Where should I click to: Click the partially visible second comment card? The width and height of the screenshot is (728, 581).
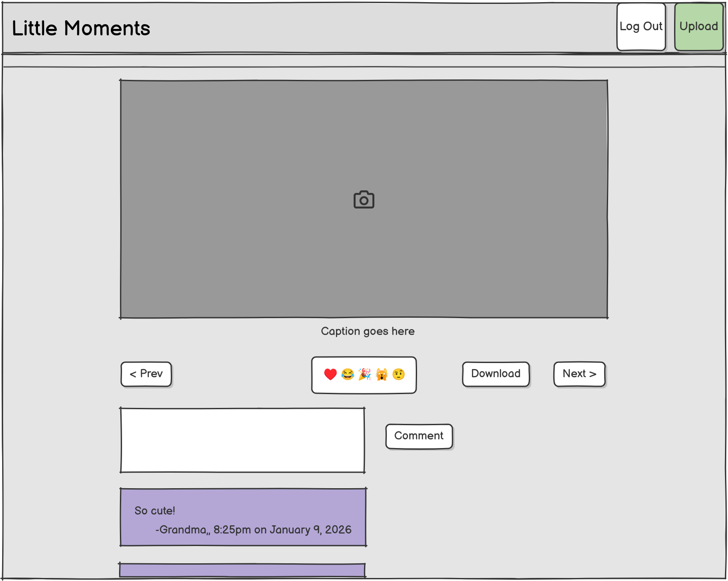[x=242, y=570]
